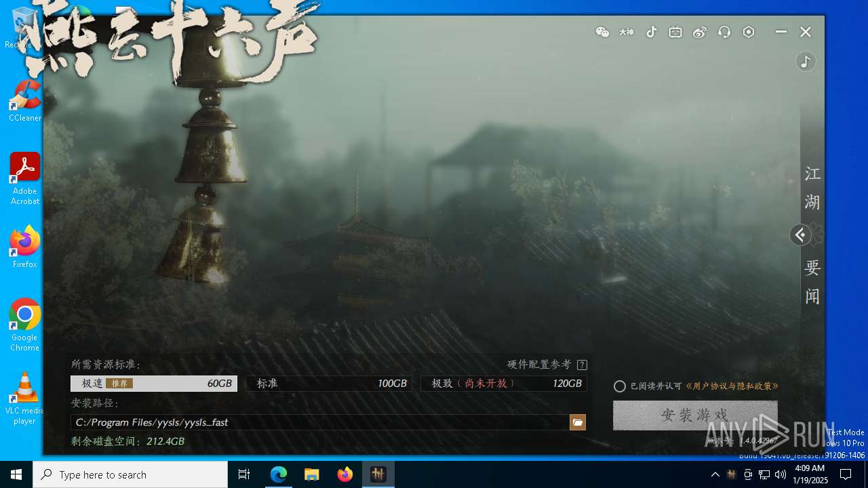Check the 已阅读并认可 agreement radio
The image size is (868, 488).
(620, 386)
